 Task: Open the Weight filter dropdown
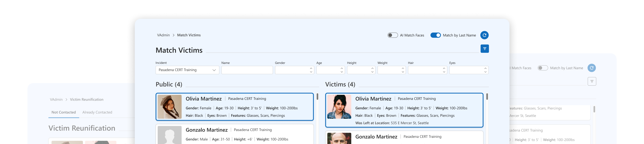coord(391,70)
